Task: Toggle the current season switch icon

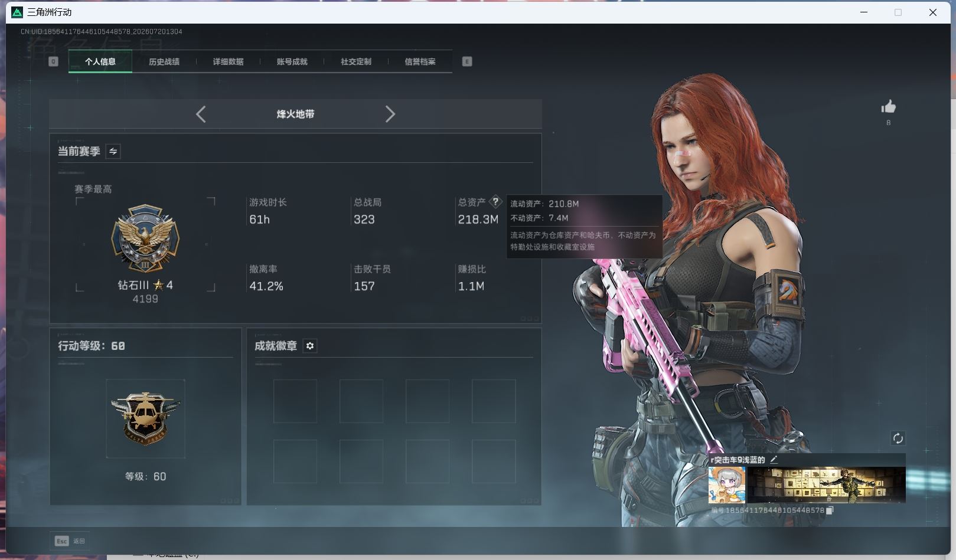Action: pos(113,152)
